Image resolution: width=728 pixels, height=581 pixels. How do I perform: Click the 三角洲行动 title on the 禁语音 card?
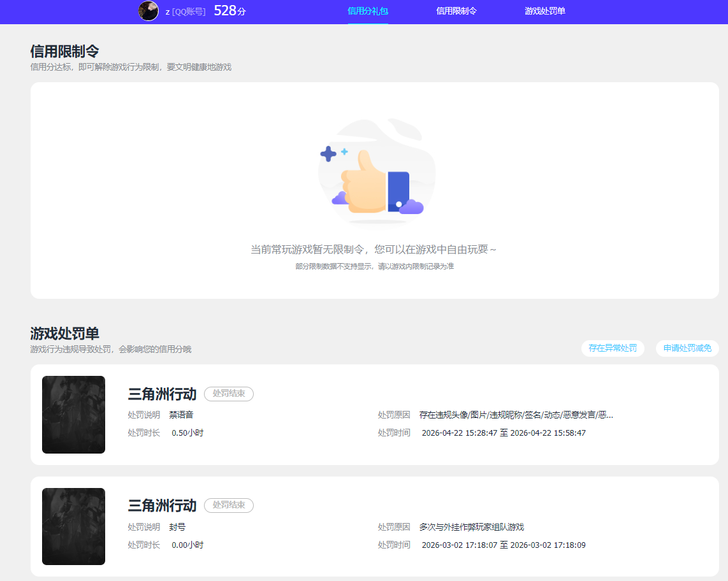162,394
